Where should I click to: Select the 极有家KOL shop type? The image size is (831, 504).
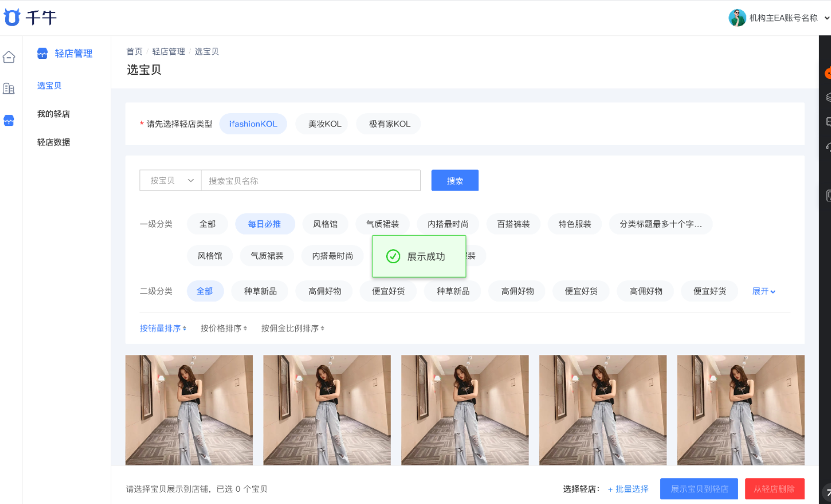pyautogui.click(x=390, y=124)
